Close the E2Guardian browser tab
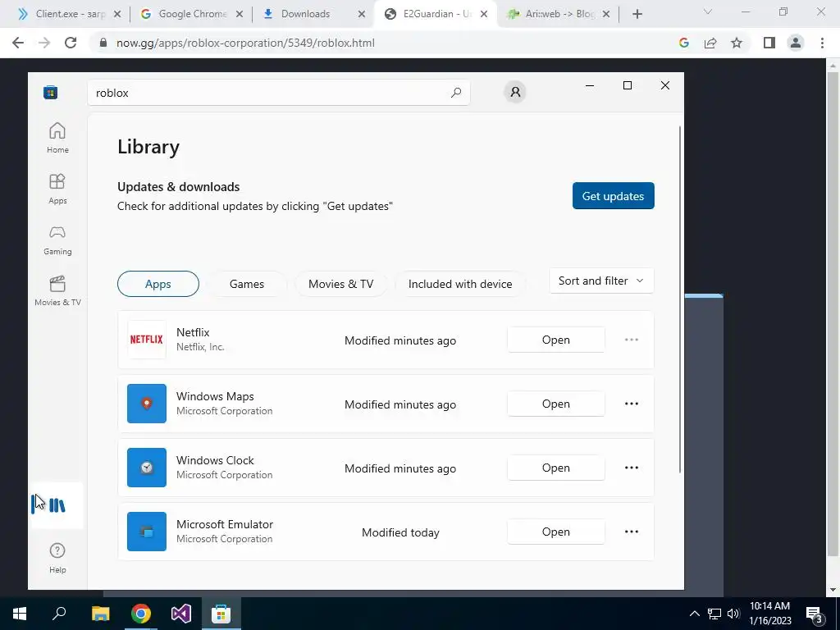840x630 pixels. (x=484, y=14)
